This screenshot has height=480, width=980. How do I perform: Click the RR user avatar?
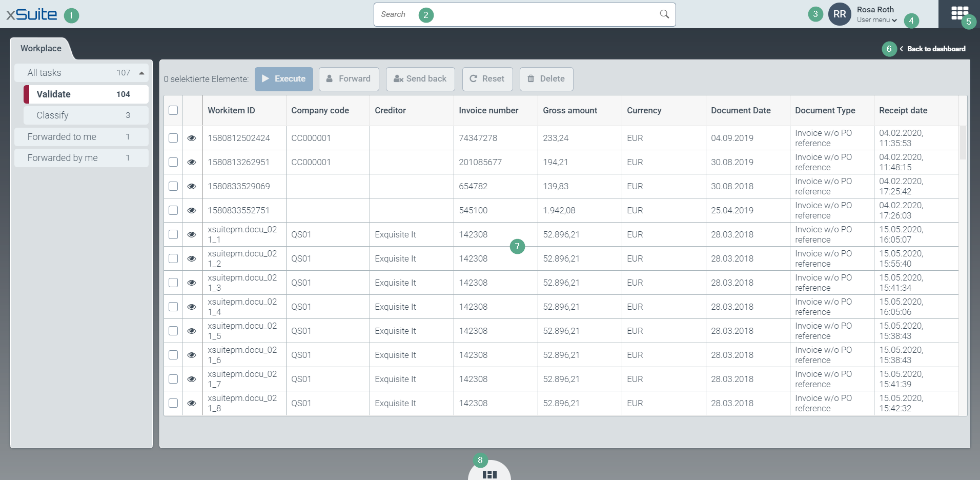[x=839, y=14]
